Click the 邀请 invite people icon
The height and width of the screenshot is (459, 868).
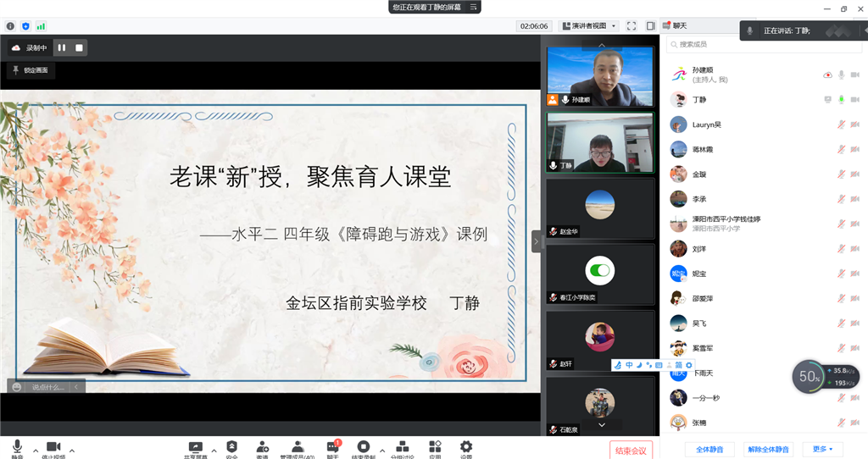coord(263,447)
